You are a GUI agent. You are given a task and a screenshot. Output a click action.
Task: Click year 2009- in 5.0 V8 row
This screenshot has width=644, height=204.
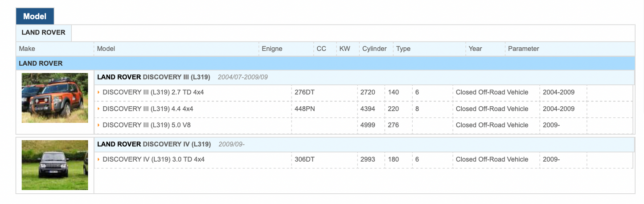tap(551, 125)
